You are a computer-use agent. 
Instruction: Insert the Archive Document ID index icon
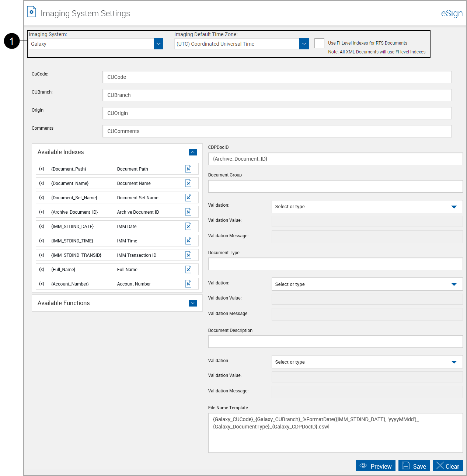coord(188,212)
